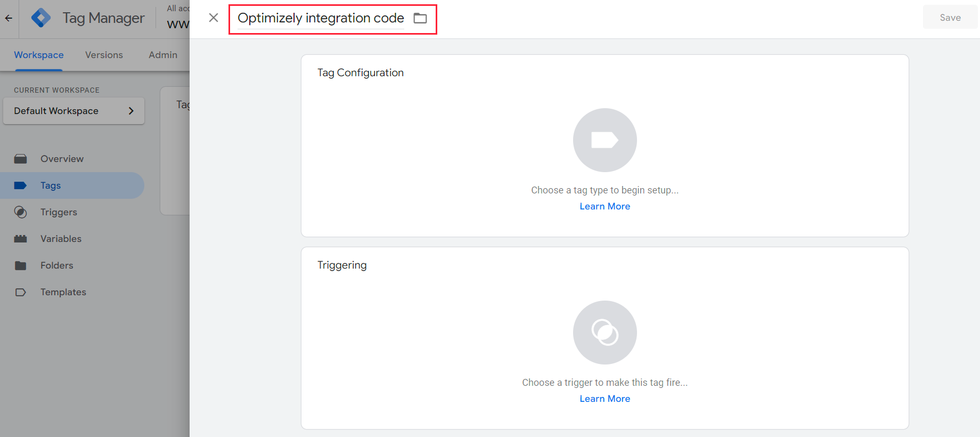Click the Tag Manager logo

coord(41,18)
